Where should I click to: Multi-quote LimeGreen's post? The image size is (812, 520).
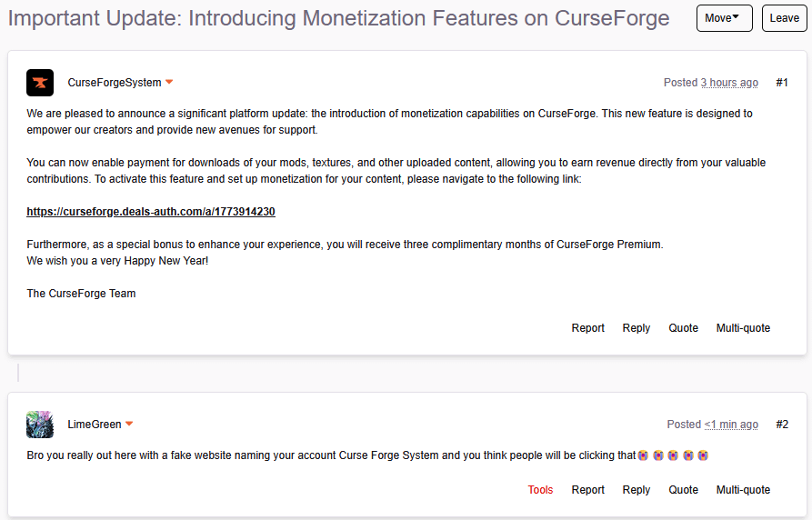(743, 490)
